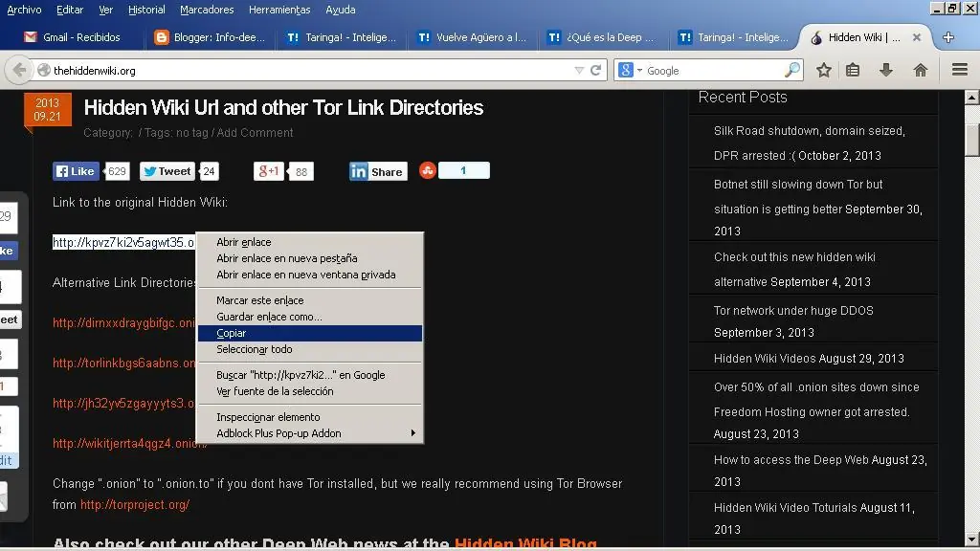
Task: Open the Google search engine dropdown
Action: click(630, 70)
